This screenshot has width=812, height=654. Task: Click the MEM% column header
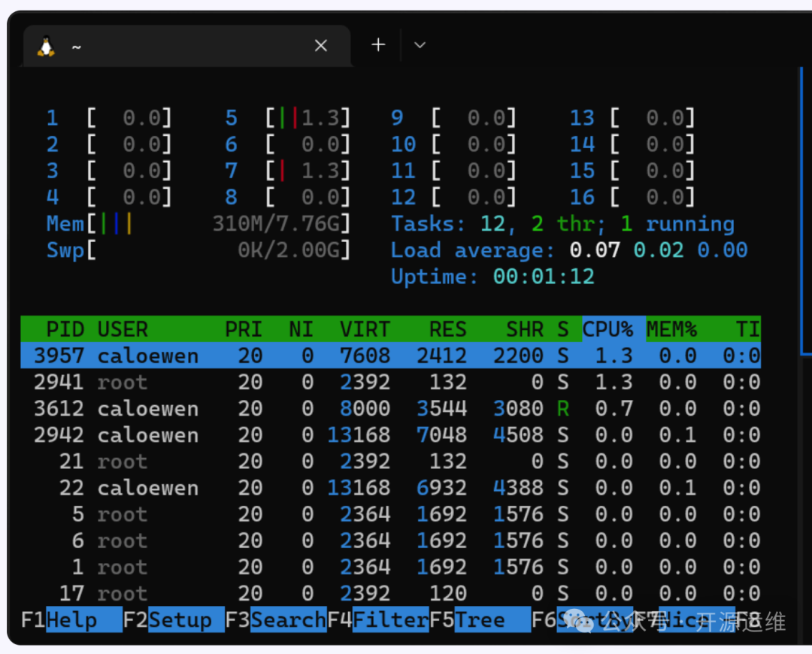click(x=671, y=329)
